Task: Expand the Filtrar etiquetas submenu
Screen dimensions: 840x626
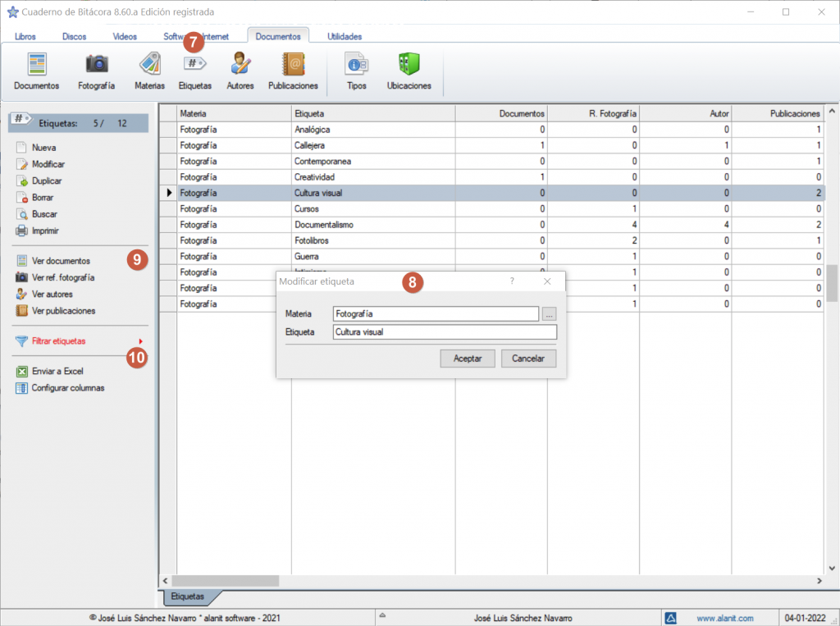Action: [140, 341]
